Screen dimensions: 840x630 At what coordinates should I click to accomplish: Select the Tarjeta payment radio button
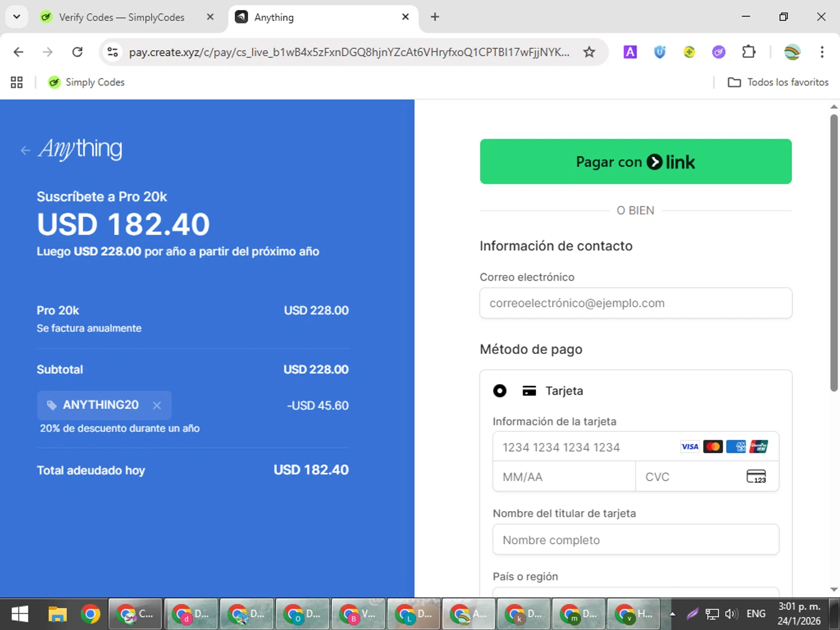coord(500,391)
